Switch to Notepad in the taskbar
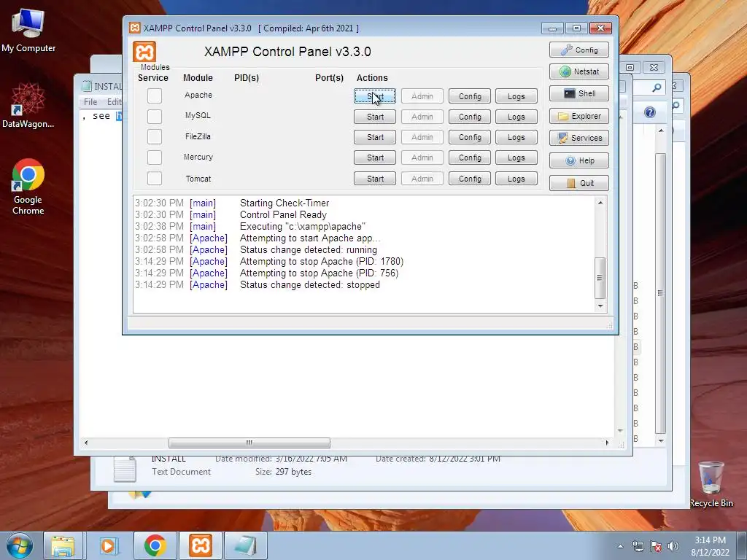 click(x=245, y=545)
